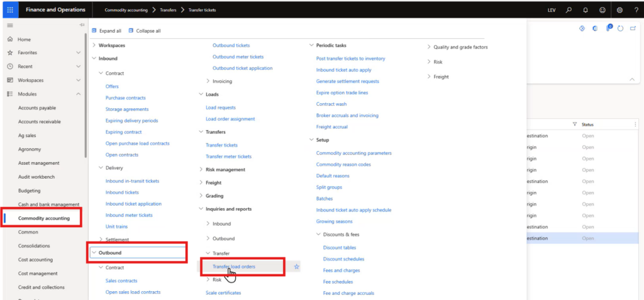The width and height of the screenshot is (644, 300).
Task: Open Outbound ticket application link
Action: pos(243,68)
